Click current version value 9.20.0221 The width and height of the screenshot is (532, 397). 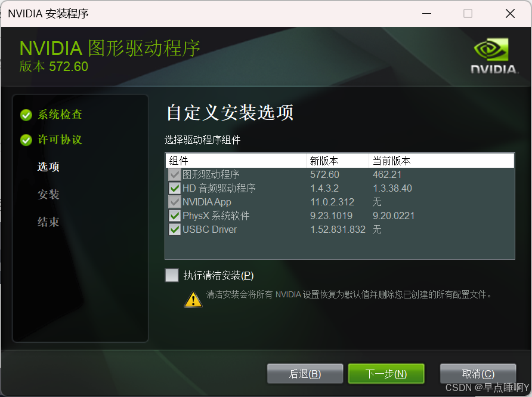point(394,216)
